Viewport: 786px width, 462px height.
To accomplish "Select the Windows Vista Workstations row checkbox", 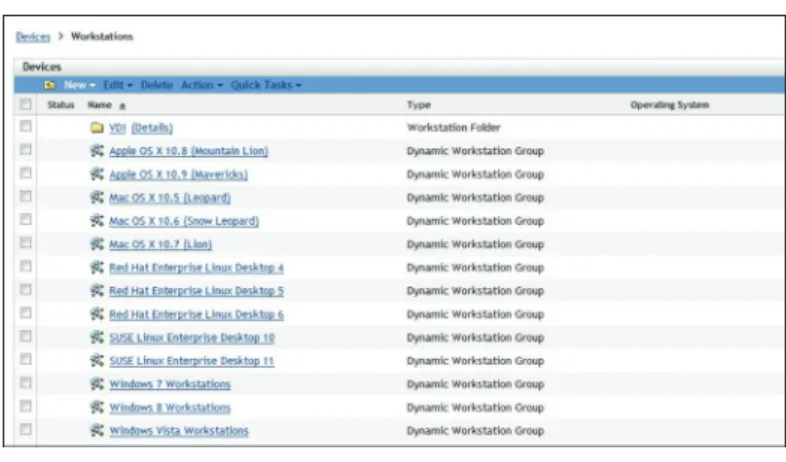I will [26, 429].
